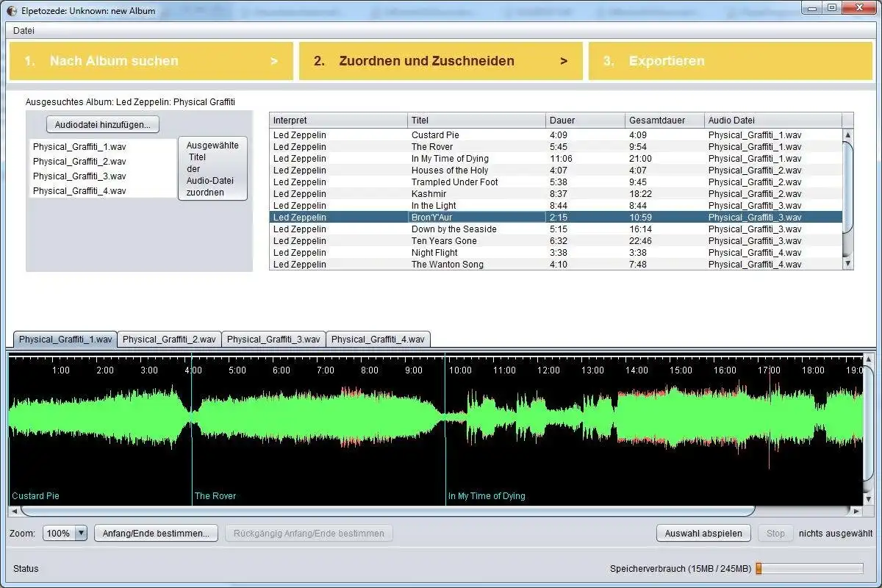Click the Dauer column header
882x588 pixels.
pyautogui.click(x=585, y=121)
